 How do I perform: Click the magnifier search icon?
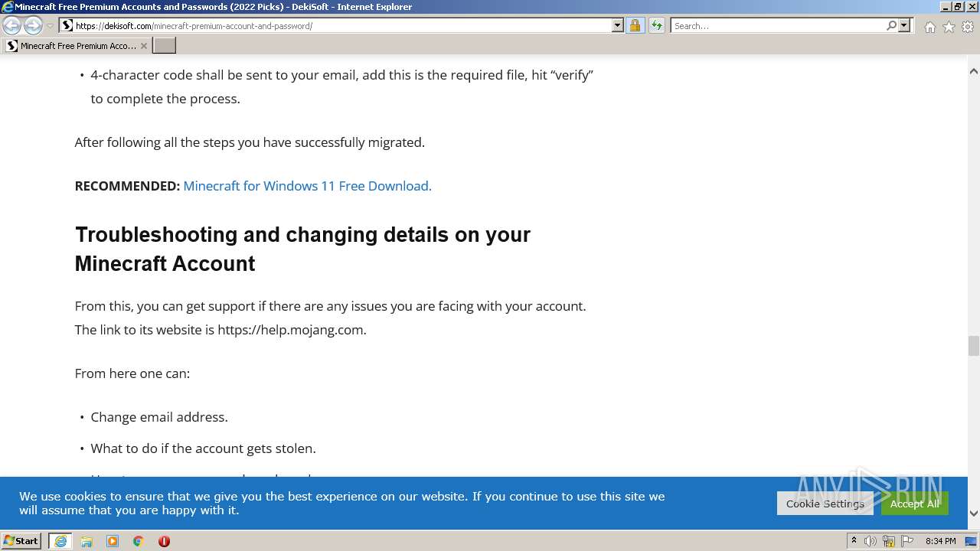pyautogui.click(x=891, y=25)
